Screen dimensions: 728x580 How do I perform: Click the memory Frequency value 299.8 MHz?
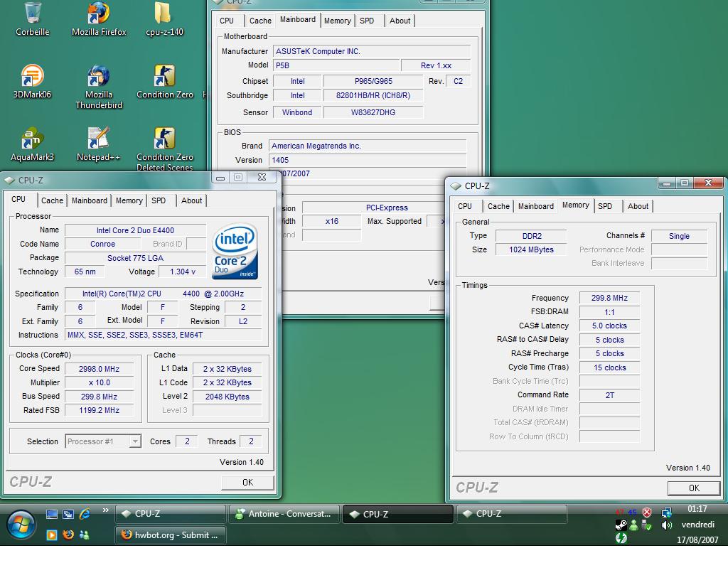point(609,298)
